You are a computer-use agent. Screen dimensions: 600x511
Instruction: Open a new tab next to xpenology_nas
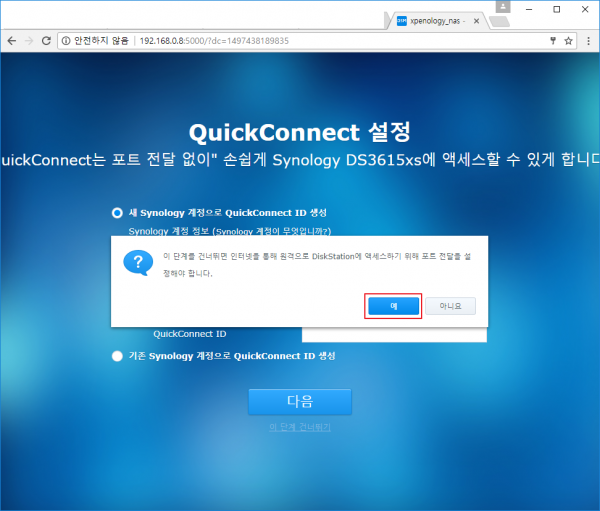pos(498,19)
